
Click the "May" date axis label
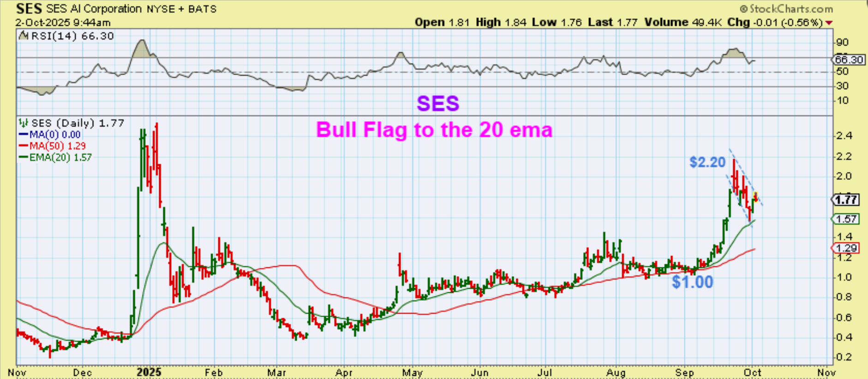point(413,372)
